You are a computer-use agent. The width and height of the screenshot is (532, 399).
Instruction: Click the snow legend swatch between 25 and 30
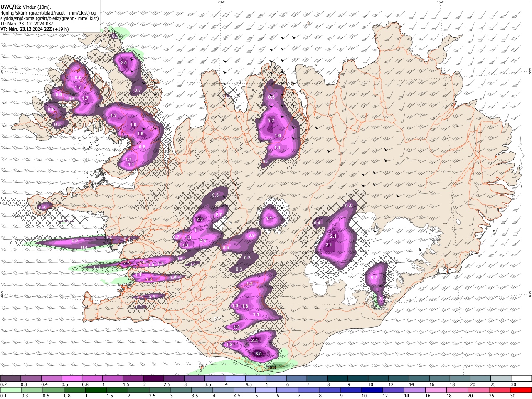(501, 379)
